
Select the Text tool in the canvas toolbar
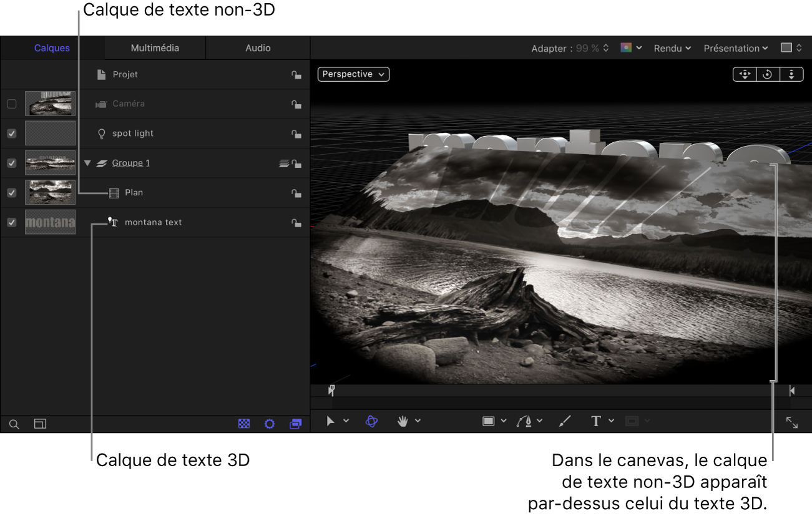[x=596, y=421]
